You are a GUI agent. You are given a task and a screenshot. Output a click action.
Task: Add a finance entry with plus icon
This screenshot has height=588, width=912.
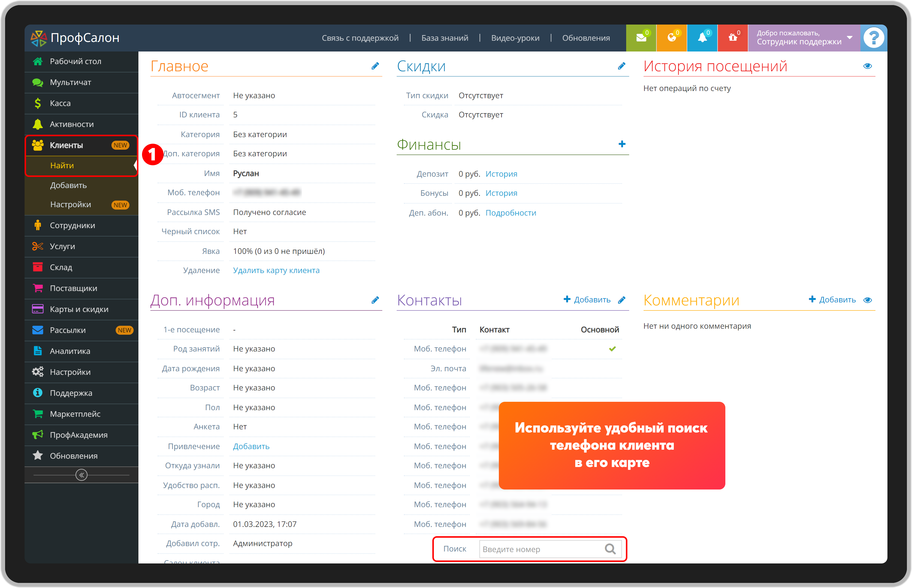622,144
